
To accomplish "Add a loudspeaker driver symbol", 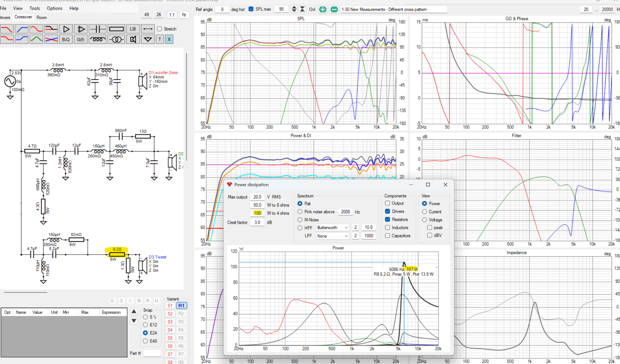I will [x=133, y=39].
